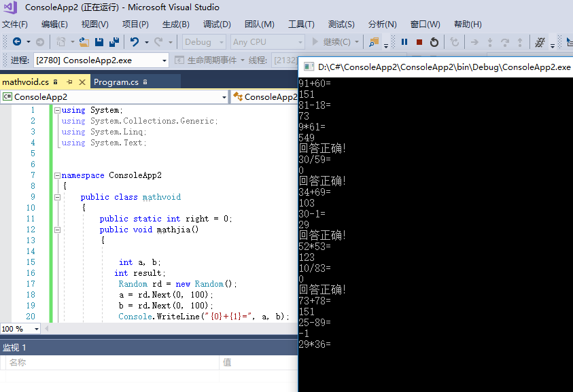The height and width of the screenshot is (392, 573).
Task: Open the 编辑(E) menu
Action: coord(54,24)
